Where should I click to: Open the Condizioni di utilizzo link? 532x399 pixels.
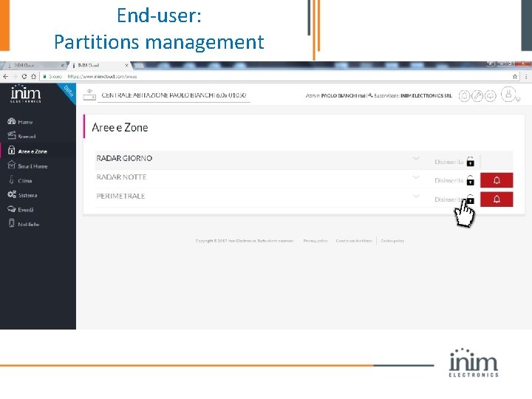[x=354, y=241]
